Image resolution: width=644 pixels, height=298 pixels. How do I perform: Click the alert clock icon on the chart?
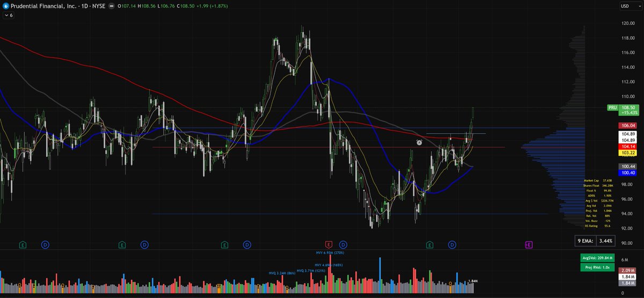coord(419,142)
